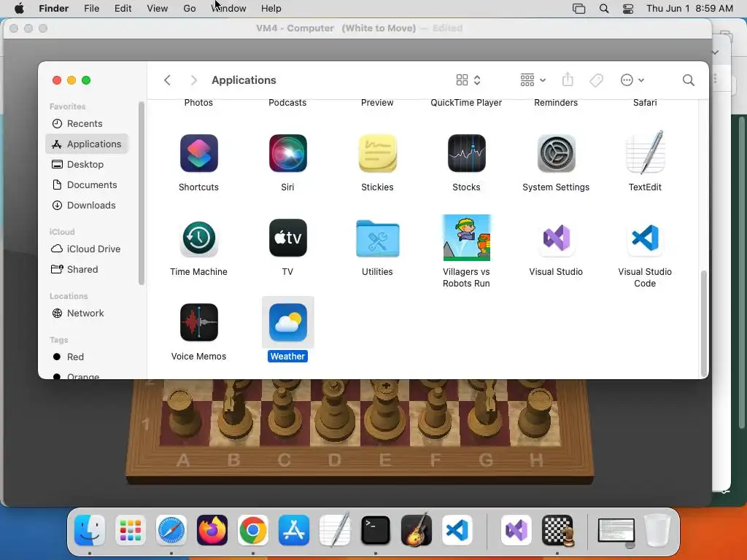Open the App Store from the Dock

[x=294, y=530]
